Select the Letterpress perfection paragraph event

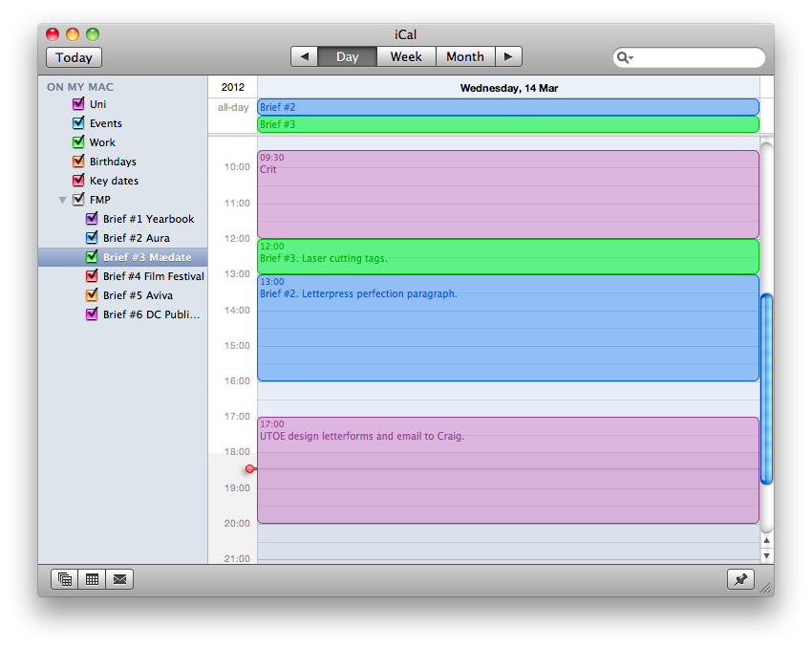[x=508, y=328]
